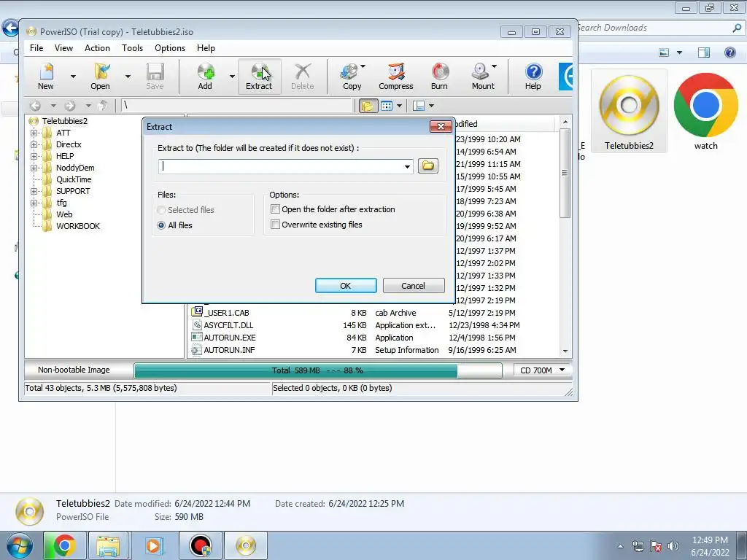
Task: Click the Delete toolbar icon
Action: click(x=303, y=76)
